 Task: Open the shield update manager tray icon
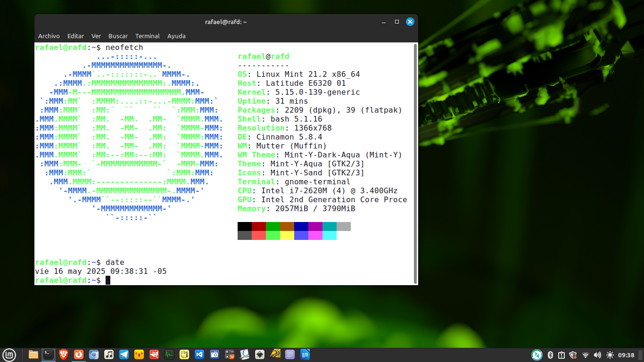[x=573, y=355]
